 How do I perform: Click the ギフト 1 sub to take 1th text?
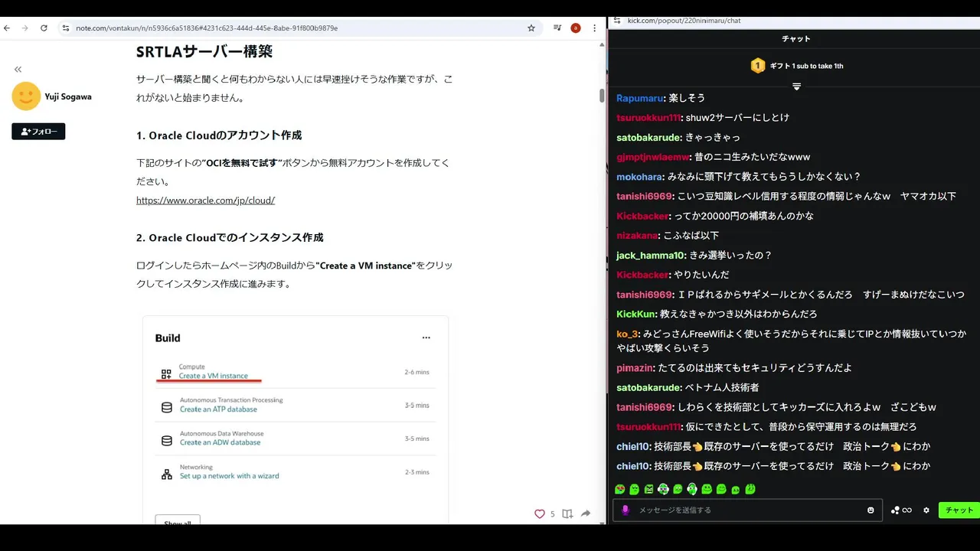point(806,66)
